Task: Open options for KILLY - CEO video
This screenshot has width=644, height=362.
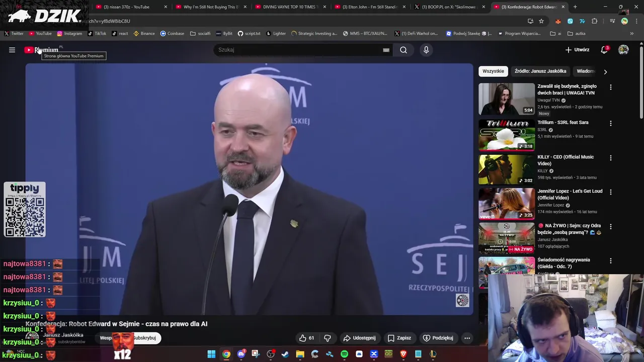Action: point(611,158)
